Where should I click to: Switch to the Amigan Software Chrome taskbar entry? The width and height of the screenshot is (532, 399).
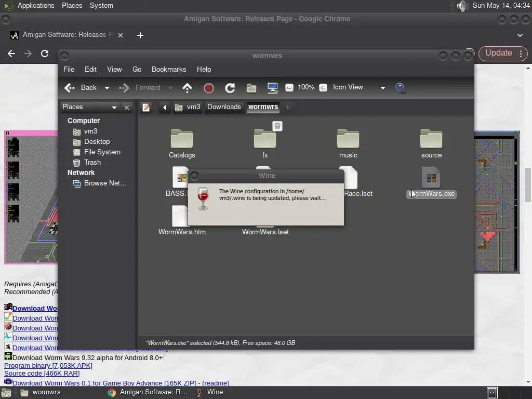pos(148,392)
